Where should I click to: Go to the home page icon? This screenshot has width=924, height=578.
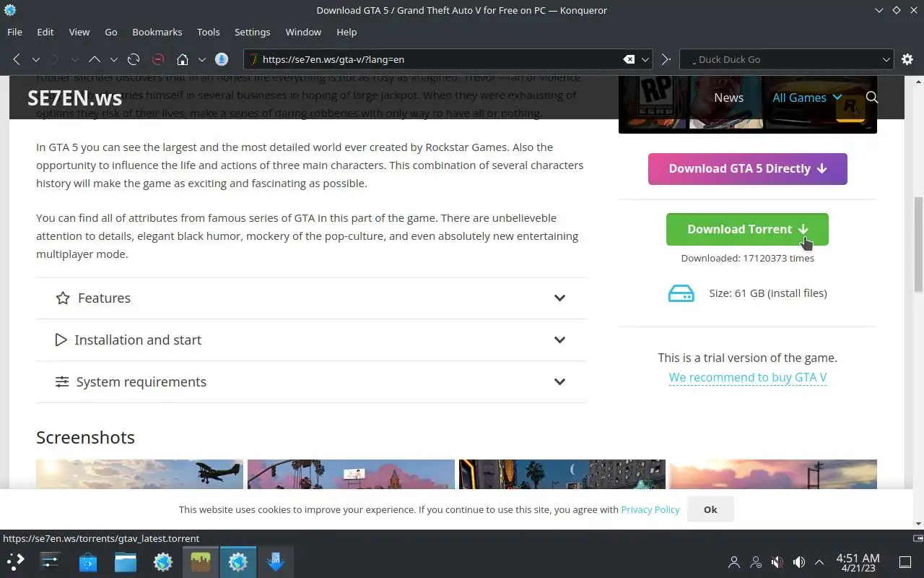183,59
